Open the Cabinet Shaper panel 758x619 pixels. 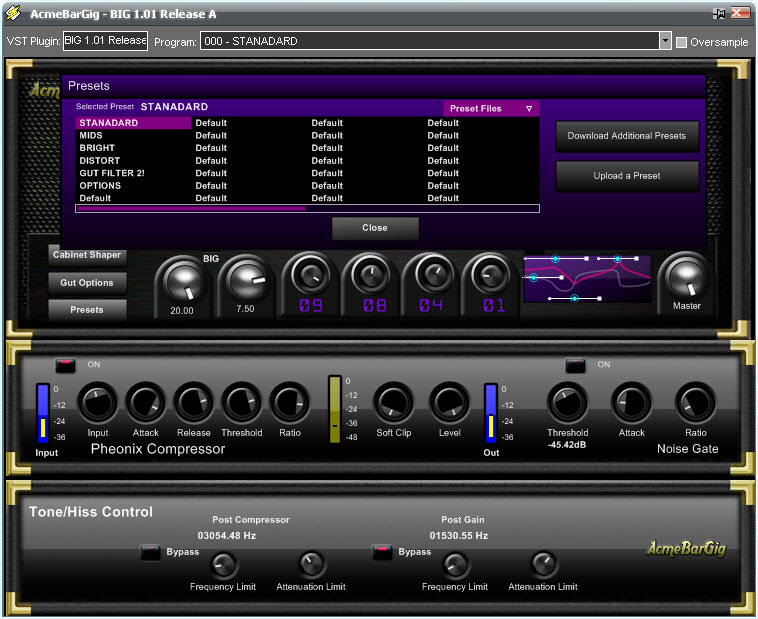(x=87, y=255)
